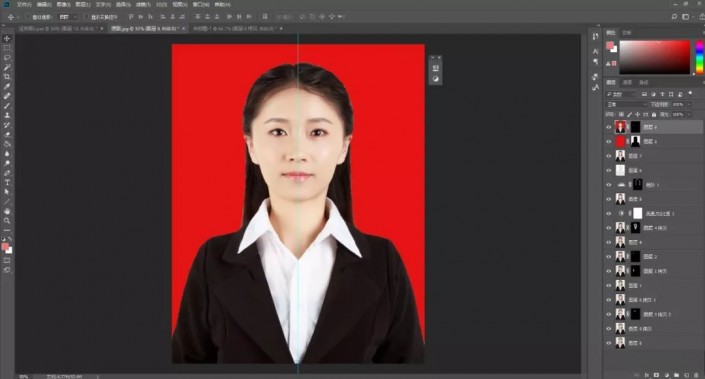Image resolution: width=705 pixels, height=379 pixels.
Task: Select the silhouette mask on 图层 8
Action: click(635, 142)
